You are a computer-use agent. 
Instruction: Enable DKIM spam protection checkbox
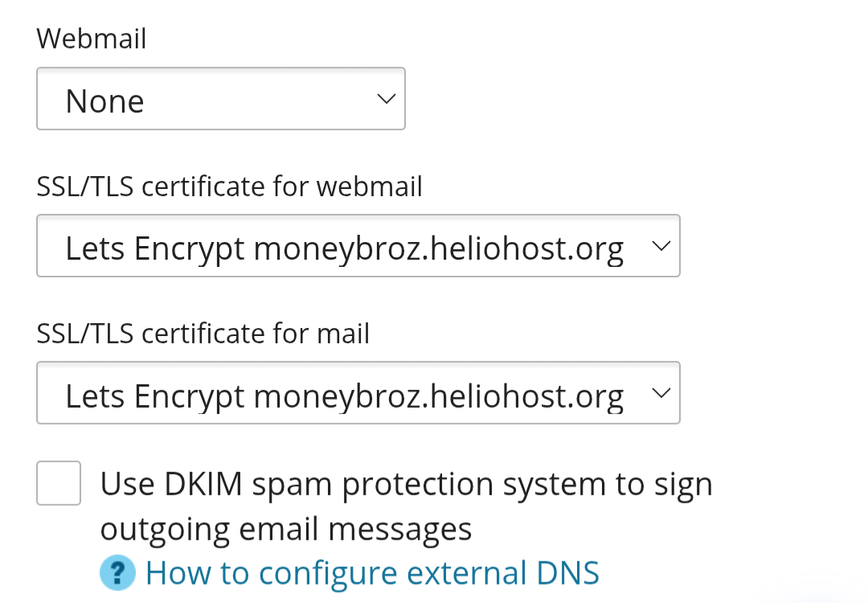click(59, 483)
